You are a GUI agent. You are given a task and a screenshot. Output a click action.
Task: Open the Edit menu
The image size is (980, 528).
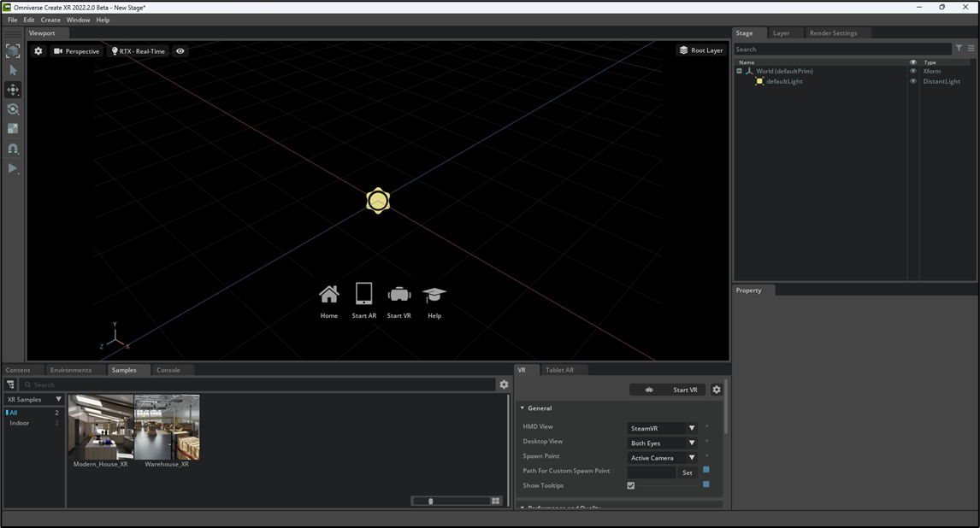(x=29, y=20)
